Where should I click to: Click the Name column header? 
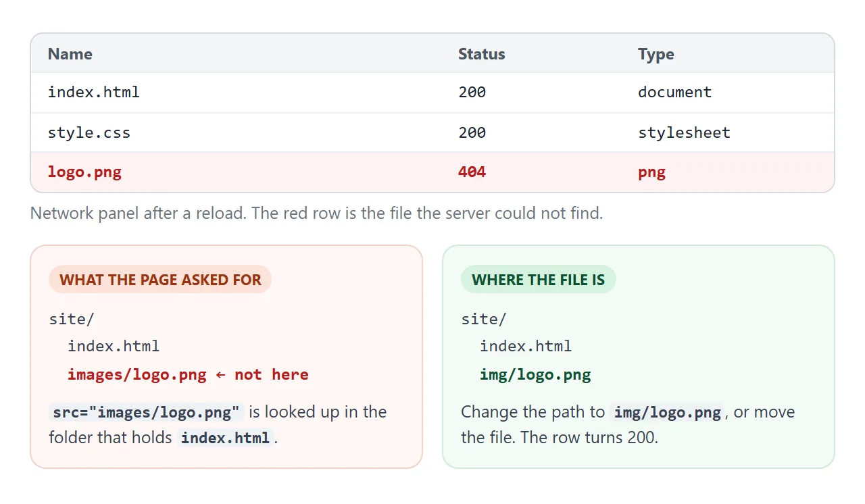(70, 54)
